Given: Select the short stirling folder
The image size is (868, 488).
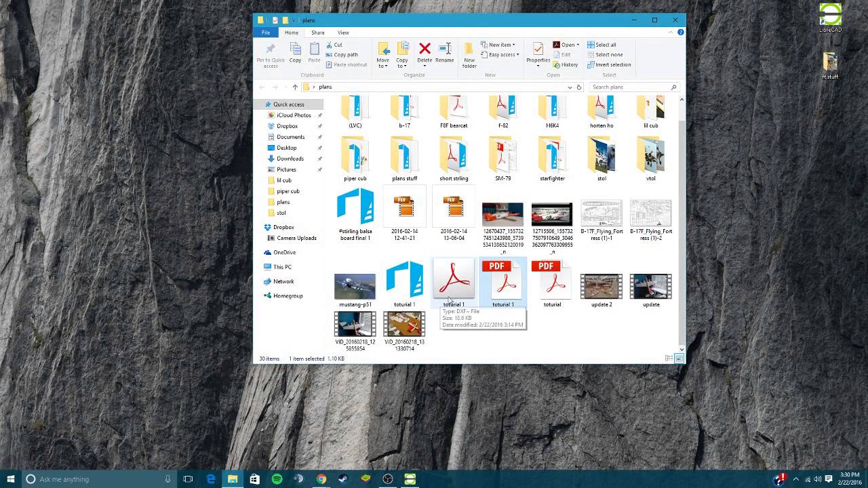Looking at the screenshot, I should point(454,159).
